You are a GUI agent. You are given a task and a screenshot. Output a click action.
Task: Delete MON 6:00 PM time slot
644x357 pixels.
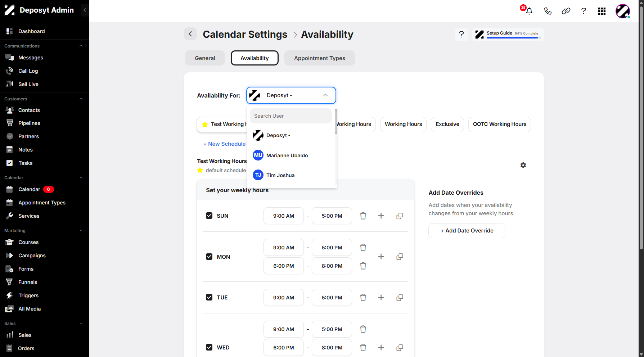coord(363,266)
